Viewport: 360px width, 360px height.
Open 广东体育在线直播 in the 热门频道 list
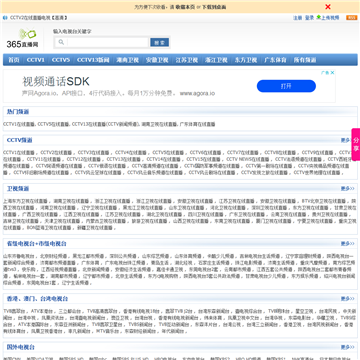pyautogui.click(x=197, y=124)
